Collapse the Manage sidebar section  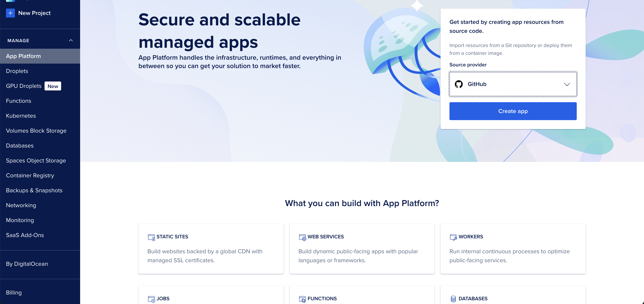tap(71, 40)
